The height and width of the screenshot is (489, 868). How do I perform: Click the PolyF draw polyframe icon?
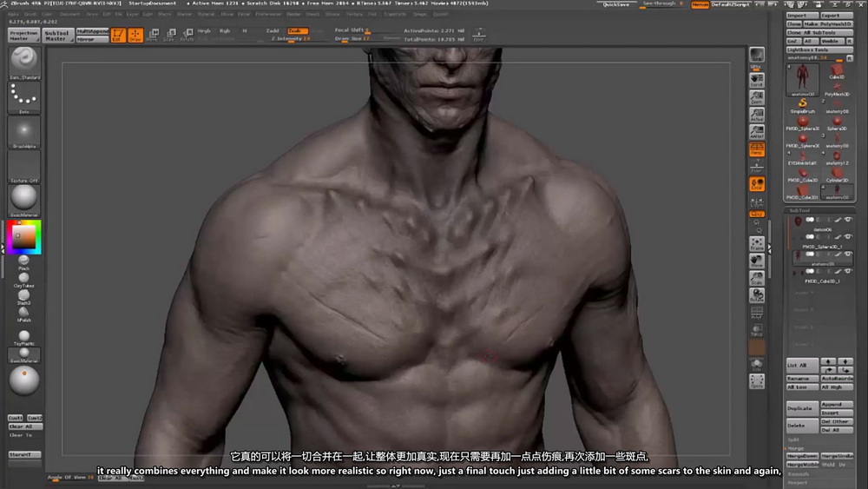pyautogui.click(x=757, y=313)
